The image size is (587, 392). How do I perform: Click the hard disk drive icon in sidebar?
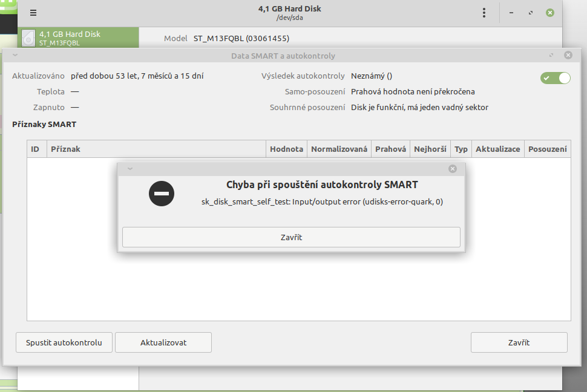pos(28,38)
